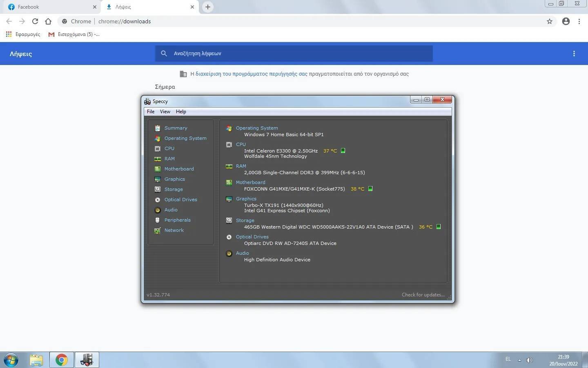The width and height of the screenshot is (588, 368).
Task: Click Check for updates link
Action: click(423, 295)
